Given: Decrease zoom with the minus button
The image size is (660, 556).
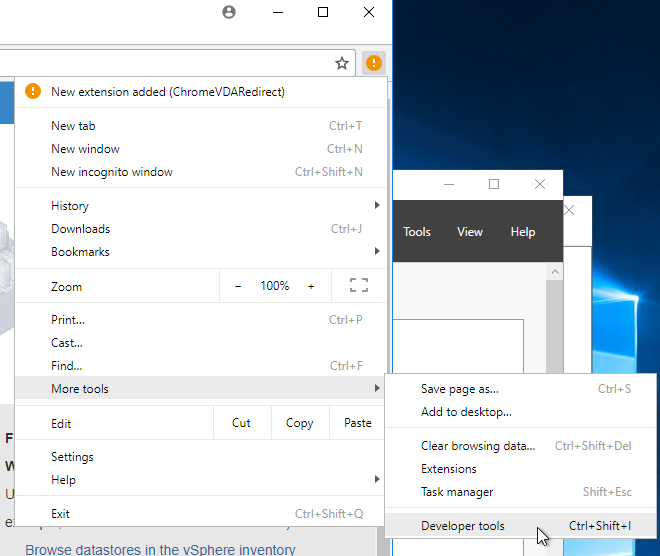Looking at the screenshot, I should point(238,286).
